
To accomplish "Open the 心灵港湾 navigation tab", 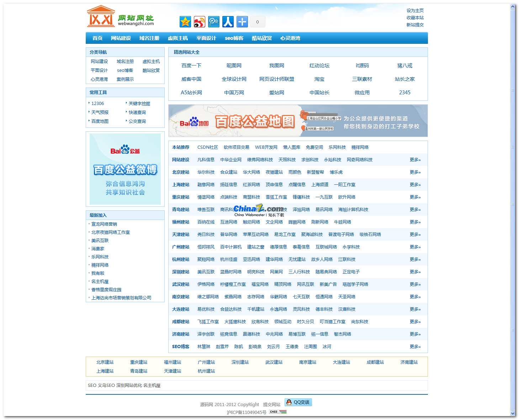I will (x=290, y=38).
